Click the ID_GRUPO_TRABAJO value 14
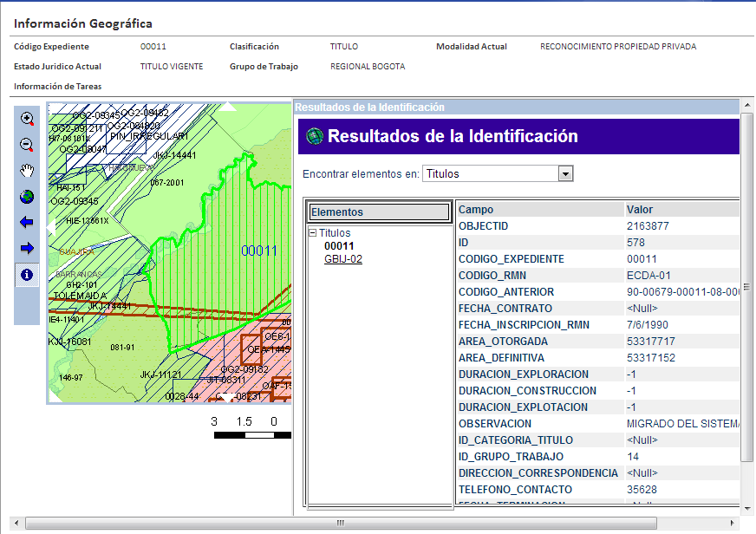 [x=633, y=457]
